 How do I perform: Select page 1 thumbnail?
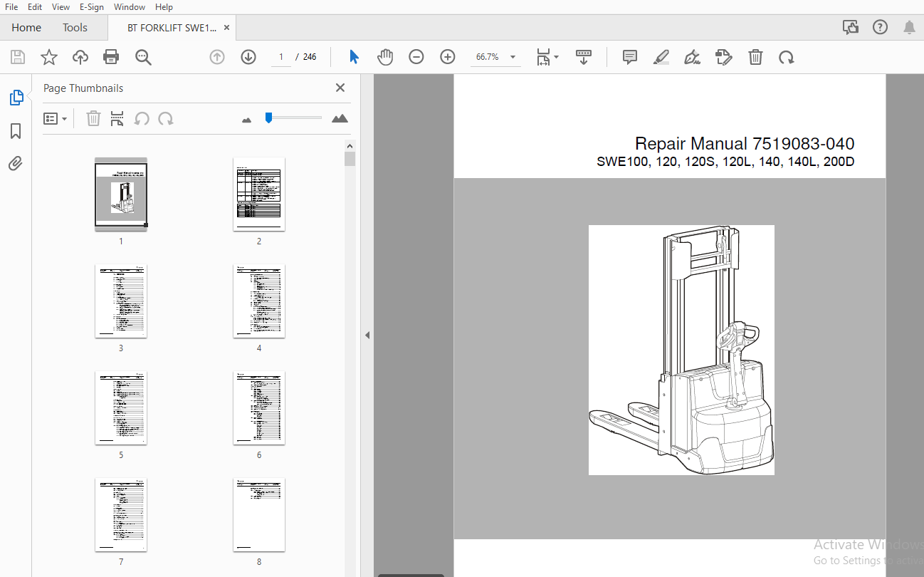(x=121, y=194)
